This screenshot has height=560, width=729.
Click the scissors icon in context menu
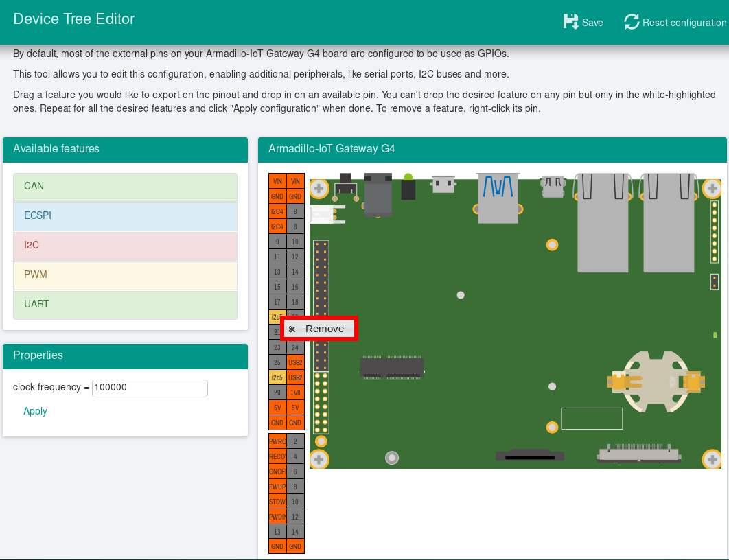point(292,329)
